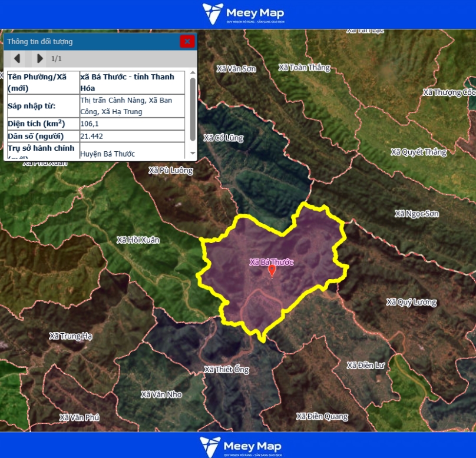Click Xã Pù Luông on the map
The image size is (476, 458).
click(x=170, y=170)
